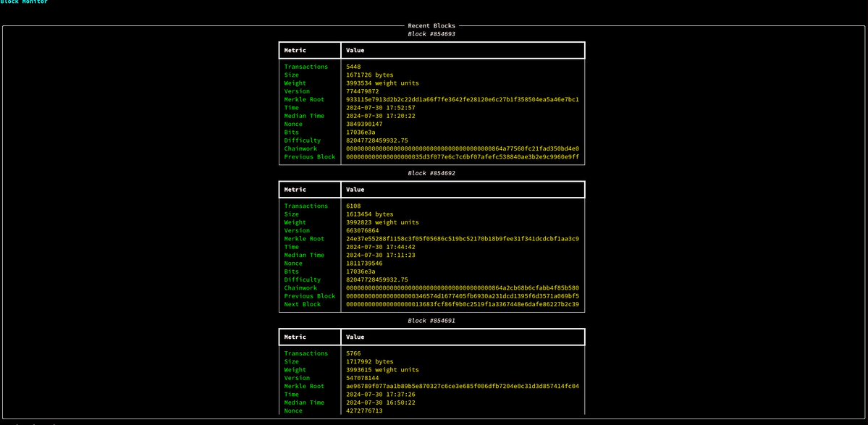This screenshot has width=868, height=425.
Task: Click Bits value in Block #854692
Action: (361, 272)
